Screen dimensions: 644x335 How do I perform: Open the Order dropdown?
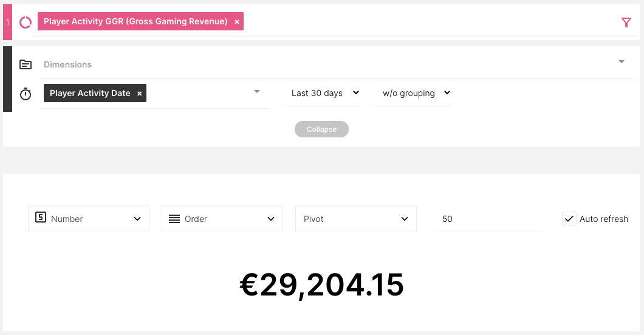[x=222, y=219]
